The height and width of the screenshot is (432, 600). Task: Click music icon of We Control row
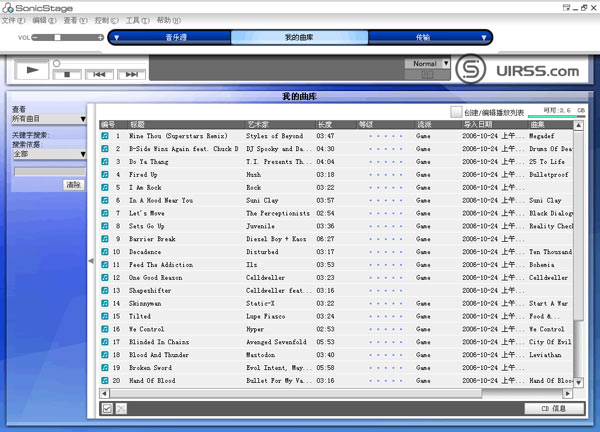point(105,329)
